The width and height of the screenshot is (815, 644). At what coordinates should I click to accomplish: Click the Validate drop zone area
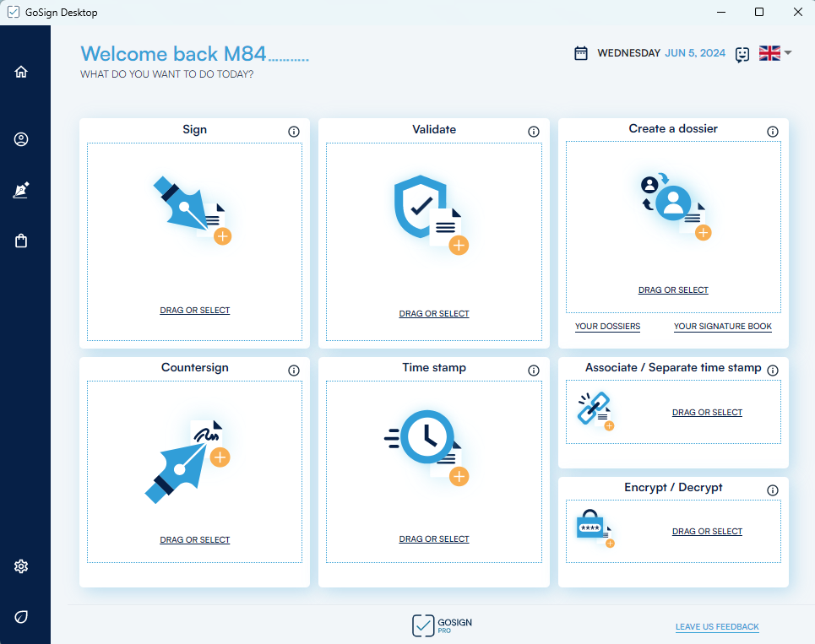433,241
